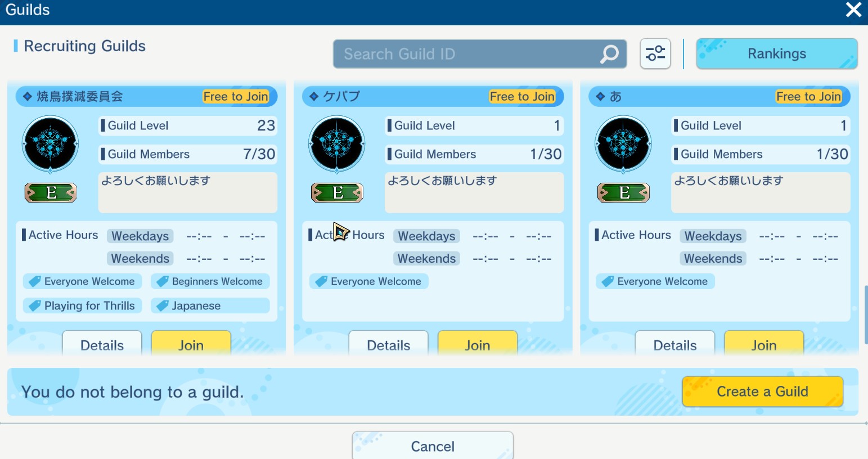Screen dimensions: 868x459
Task: Click Create a Guild button
Action: coord(762,391)
